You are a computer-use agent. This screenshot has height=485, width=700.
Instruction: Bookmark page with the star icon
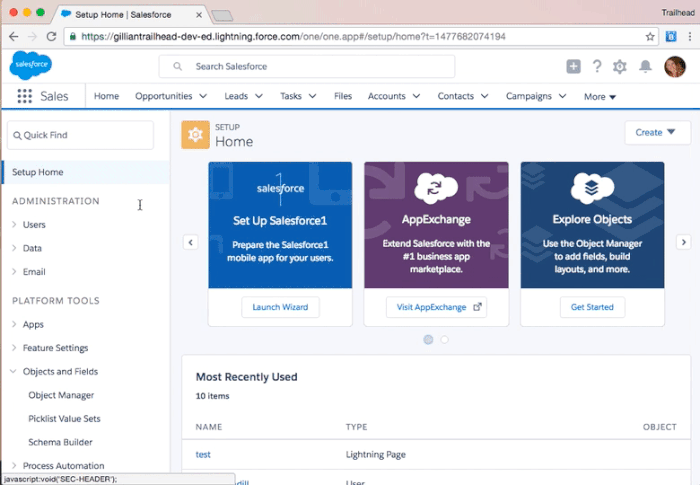coord(650,37)
